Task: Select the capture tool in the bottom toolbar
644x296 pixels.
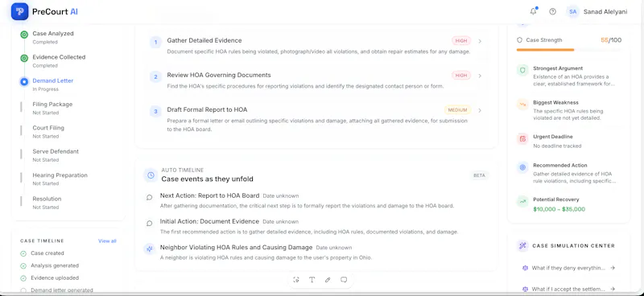Action: (296, 280)
